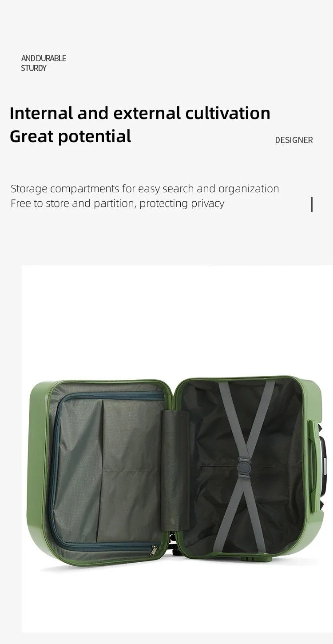Click the 'AND DURABLE' small caption text
Viewport: 333px width, 644px height.
point(44,58)
